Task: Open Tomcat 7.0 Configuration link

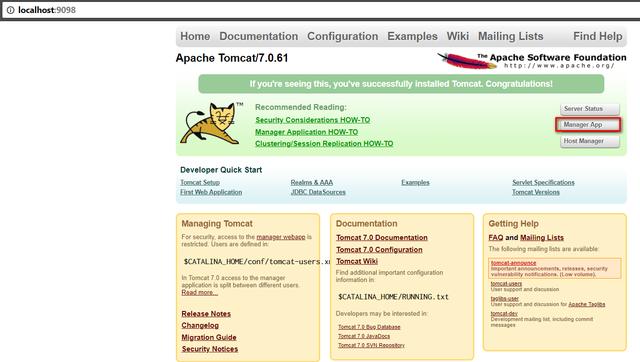Action: [x=379, y=250]
